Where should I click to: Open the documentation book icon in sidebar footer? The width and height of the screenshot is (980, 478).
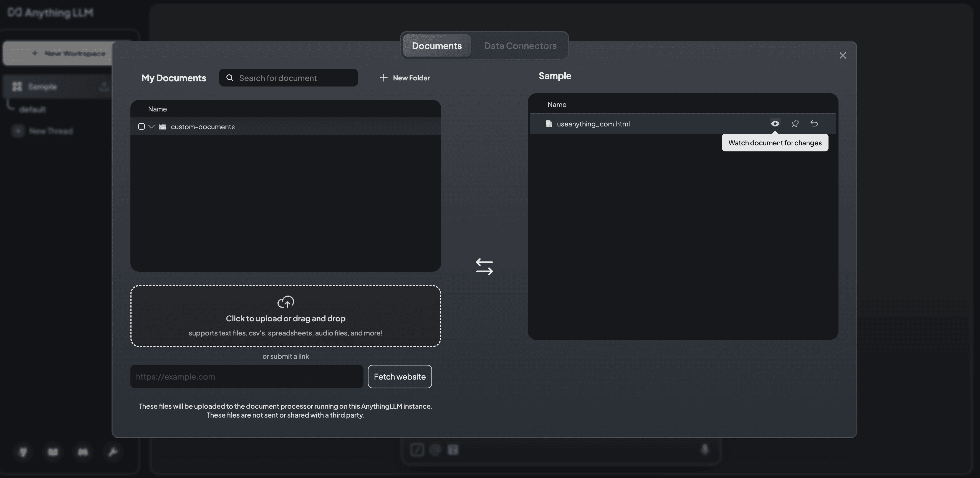tap(53, 452)
